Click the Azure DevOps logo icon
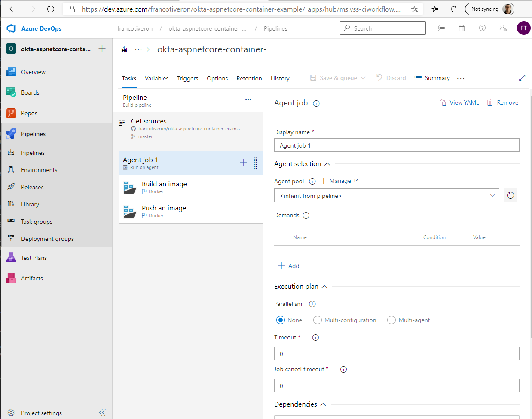Screen dimensions: 532x419 tap(11, 28)
